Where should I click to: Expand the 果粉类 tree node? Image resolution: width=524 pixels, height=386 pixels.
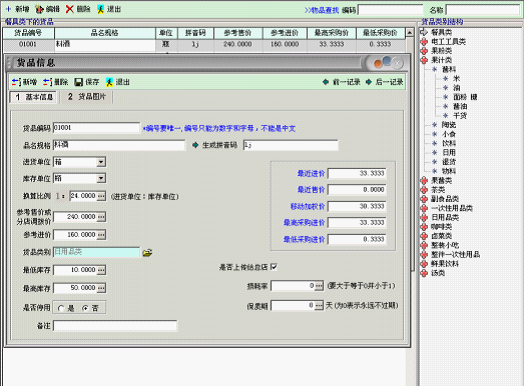point(424,51)
